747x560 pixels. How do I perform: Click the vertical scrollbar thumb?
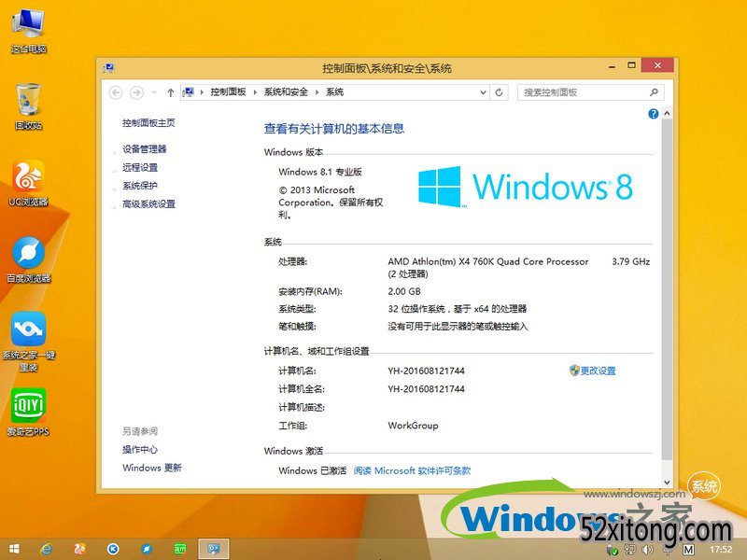(667, 289)
